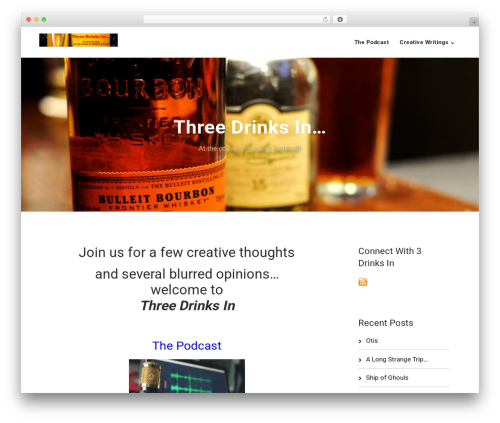Click the orange RSS feed icon

(x=363, y=282)
